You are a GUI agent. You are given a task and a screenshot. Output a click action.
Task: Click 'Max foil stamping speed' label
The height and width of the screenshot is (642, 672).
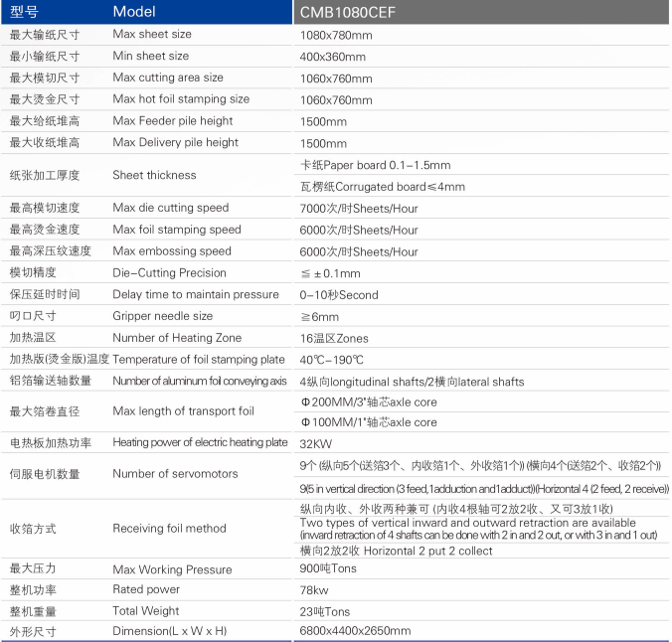point(177,230)
